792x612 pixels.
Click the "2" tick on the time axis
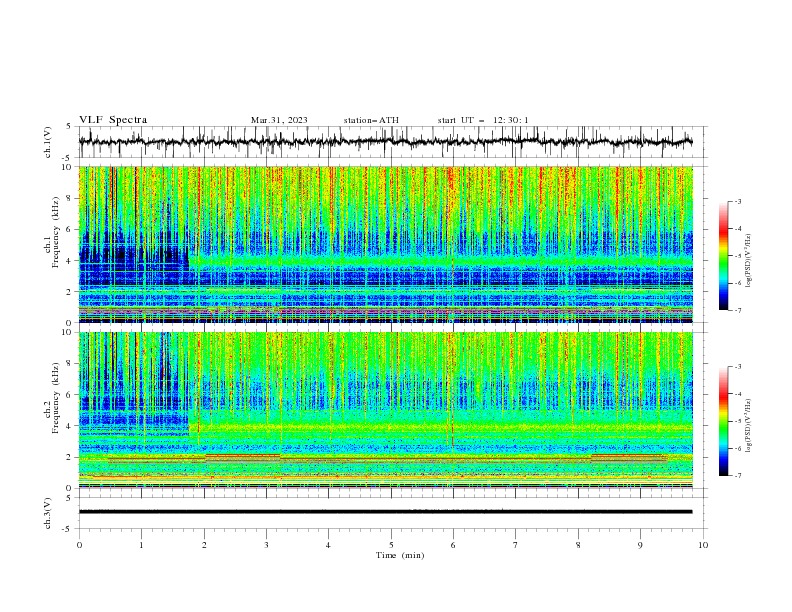pyautogui.click(x=204, y=545)
